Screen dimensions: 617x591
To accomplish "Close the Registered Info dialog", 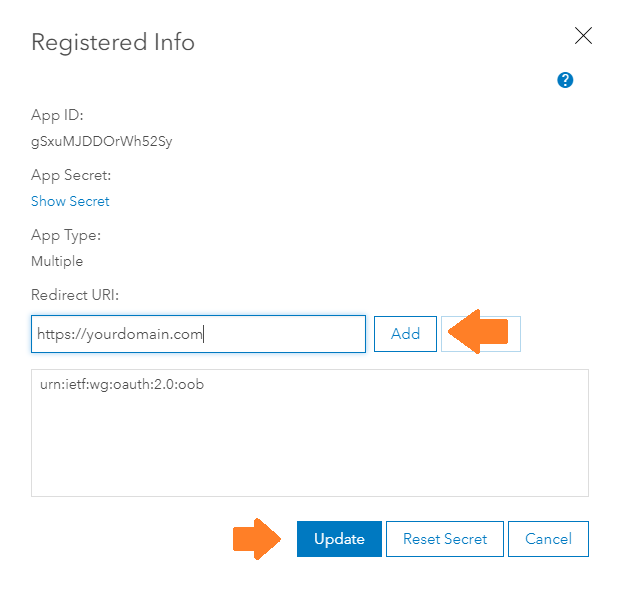I will (x=583, y=36).
